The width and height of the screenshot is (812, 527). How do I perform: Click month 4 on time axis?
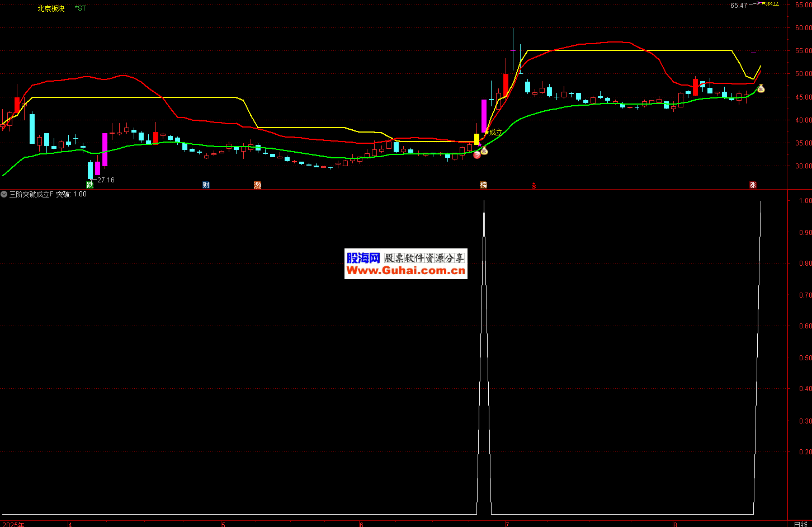[x=70, y=524]
